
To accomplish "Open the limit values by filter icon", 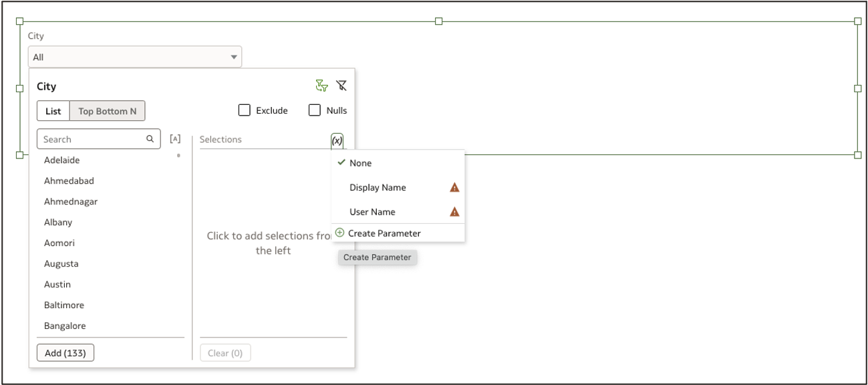I will 321,86.
